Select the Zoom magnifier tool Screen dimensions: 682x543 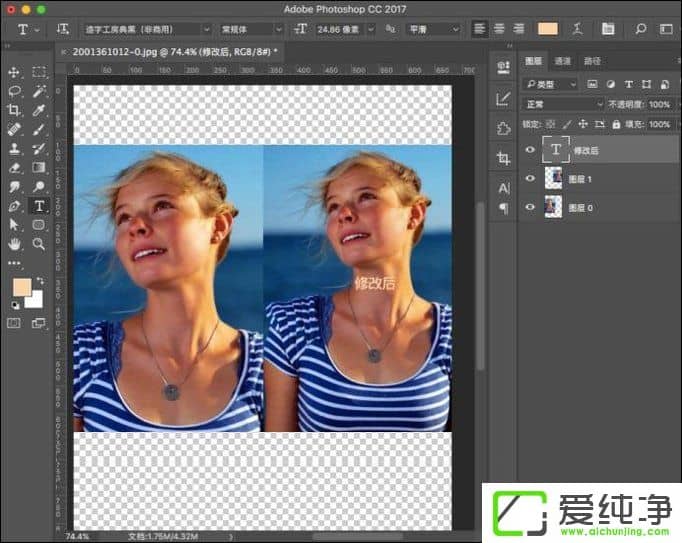click(39, 243)
